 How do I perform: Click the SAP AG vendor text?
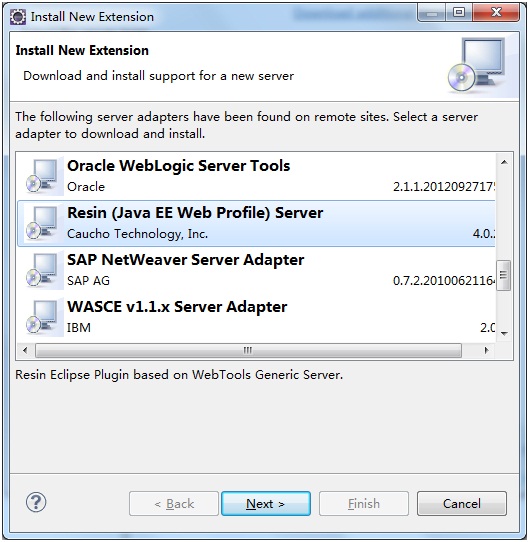pyautogui.click(x=88, y=281)
